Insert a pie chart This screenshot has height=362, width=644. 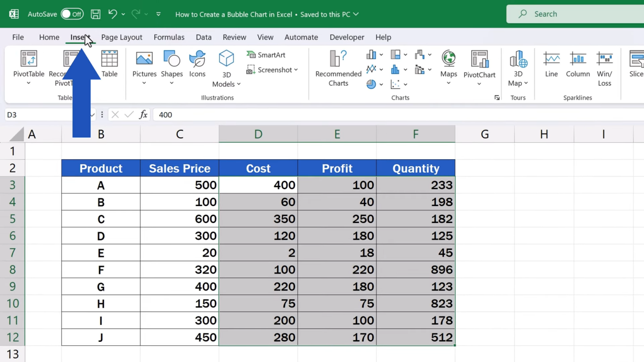pyautogui.click(x=371, y=84)
